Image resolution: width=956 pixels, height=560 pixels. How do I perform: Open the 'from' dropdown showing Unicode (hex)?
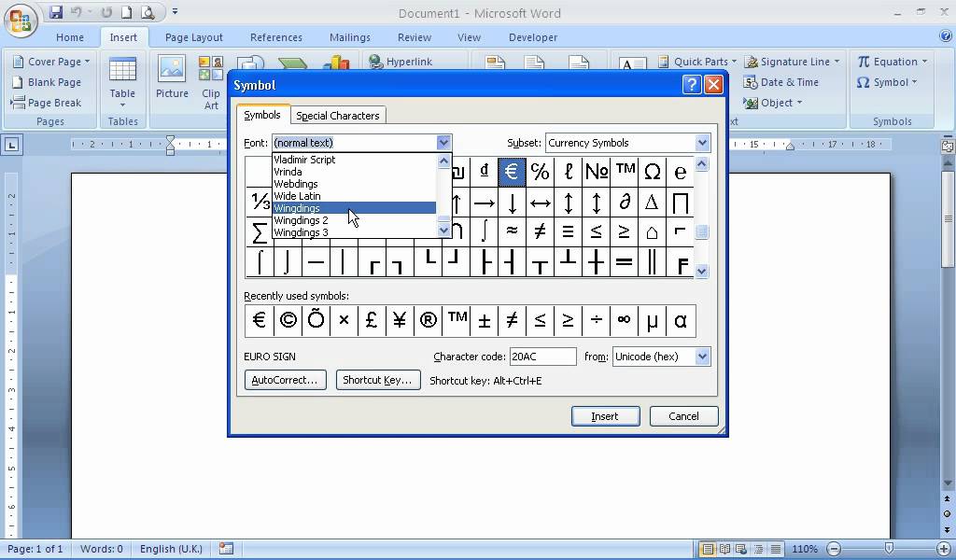click(702, 356)
